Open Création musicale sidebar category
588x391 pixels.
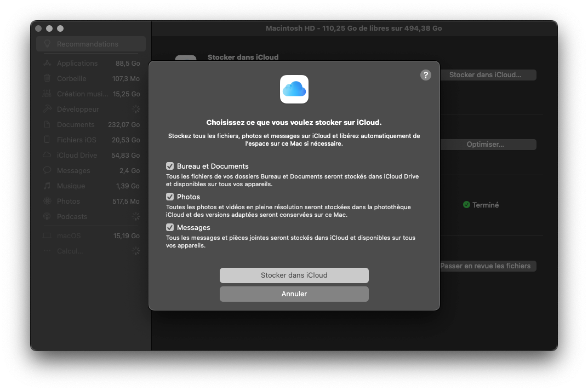(x=91, y=94)
